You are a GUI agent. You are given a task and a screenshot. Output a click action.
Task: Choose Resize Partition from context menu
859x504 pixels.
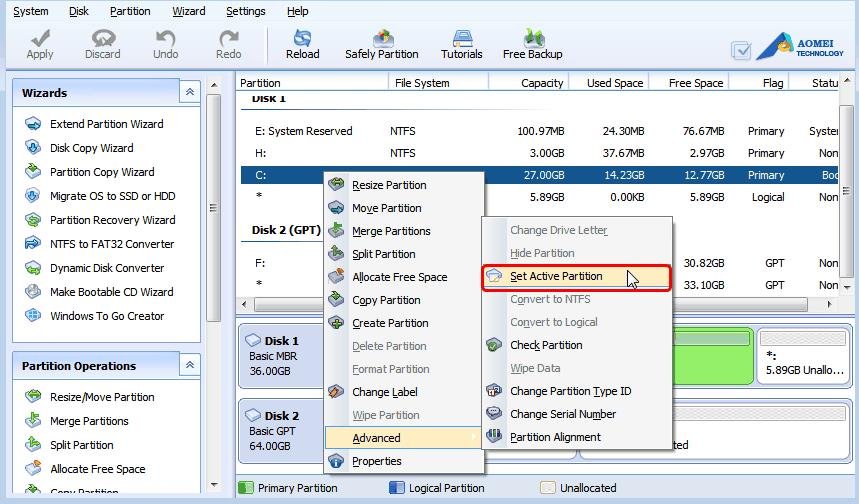[404, 185]
